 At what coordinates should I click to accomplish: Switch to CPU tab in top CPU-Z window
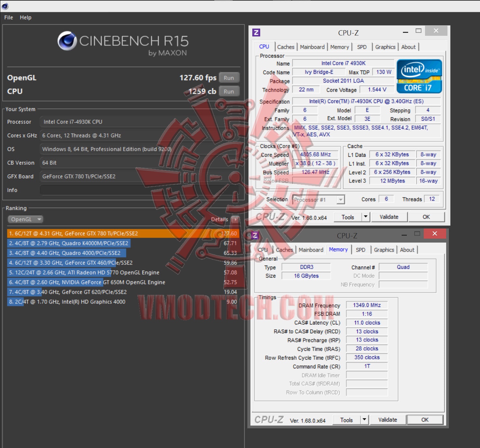click(x=264, y=47)
